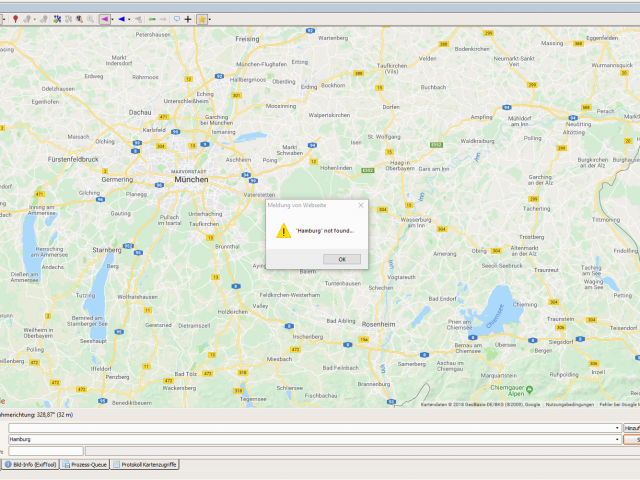Open dropdown arrow next to gray pin icon
The image size is (640, 480).
point(35,19)
